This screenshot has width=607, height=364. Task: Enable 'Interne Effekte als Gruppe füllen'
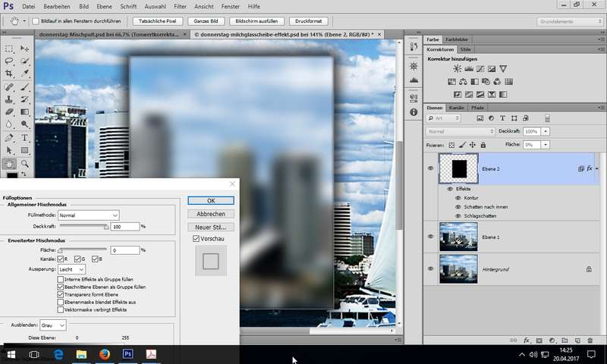61,280
